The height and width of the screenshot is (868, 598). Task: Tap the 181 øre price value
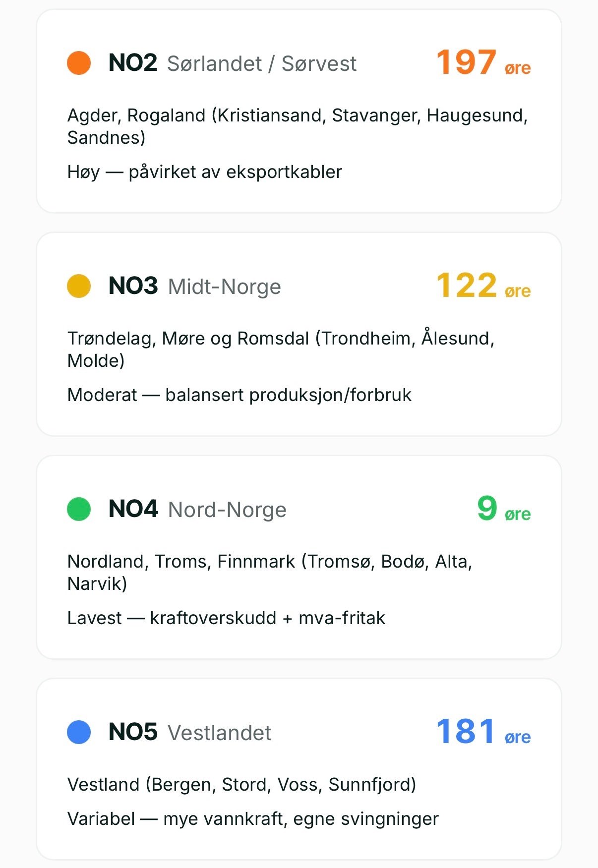coord(483,732)
